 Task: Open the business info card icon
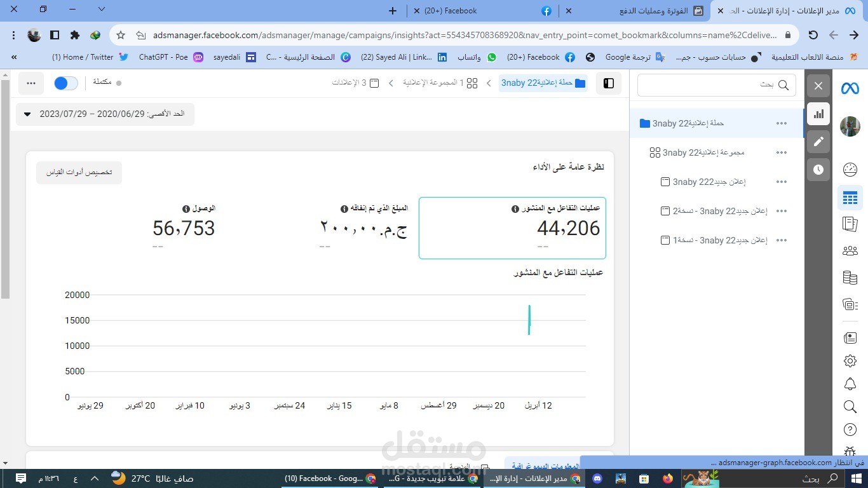(x=850, y=337)
